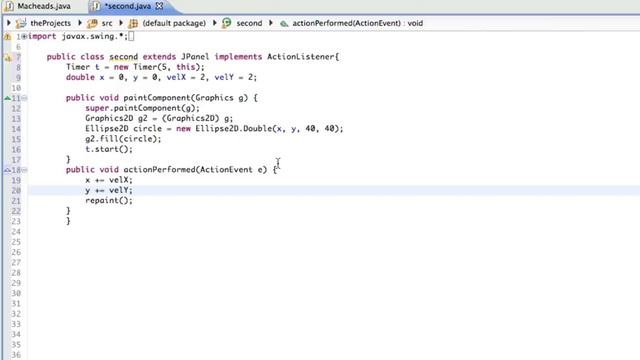The image size is (640, 360).
Task: Click the second class icon in breadcrumb
Action: (227, 23)
